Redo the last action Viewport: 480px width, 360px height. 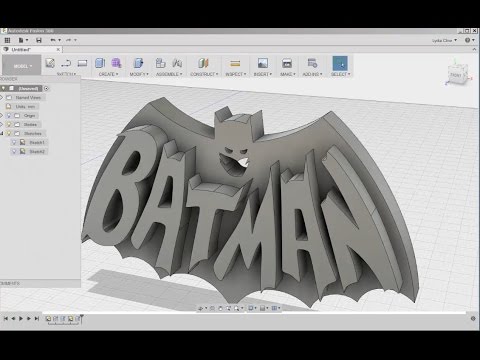[68, 40]
